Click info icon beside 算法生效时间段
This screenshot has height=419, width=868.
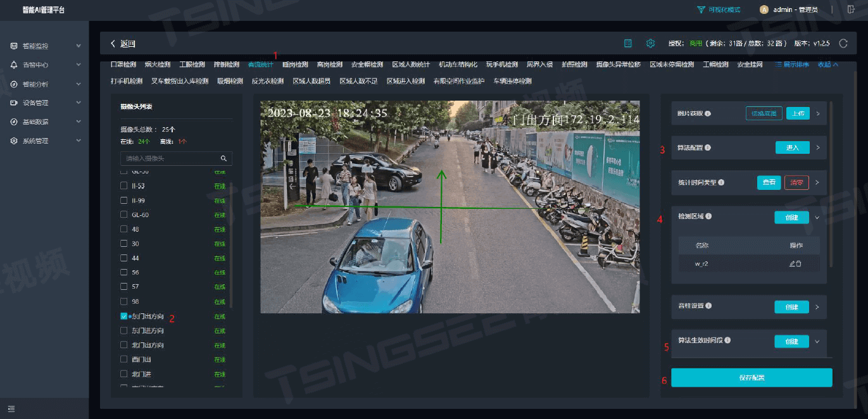point(727,341)
